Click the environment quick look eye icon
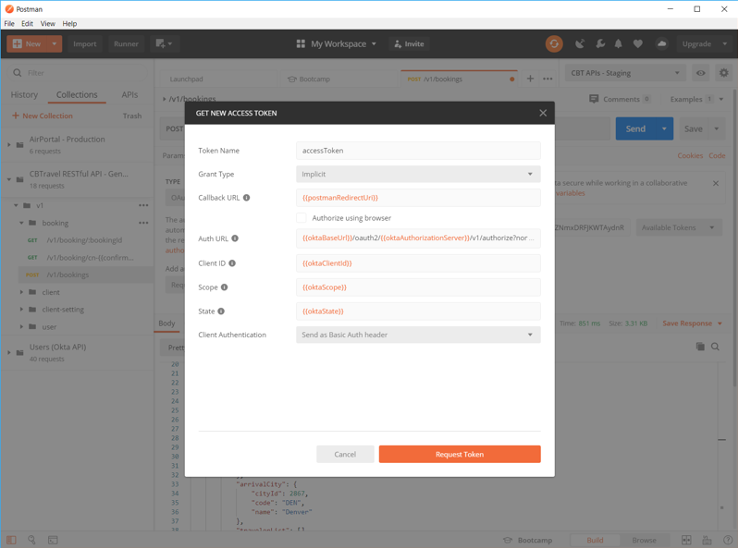This screenshot has width=738, height=548. (x=701, y=73)
